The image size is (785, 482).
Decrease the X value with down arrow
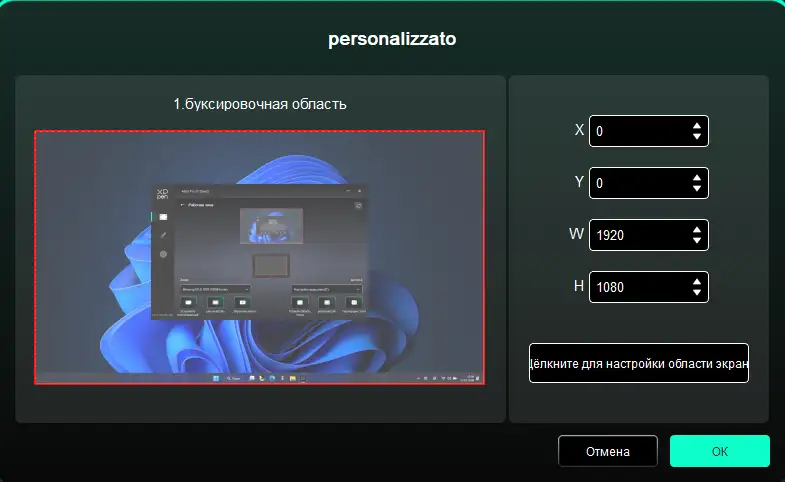pos(696,137)
